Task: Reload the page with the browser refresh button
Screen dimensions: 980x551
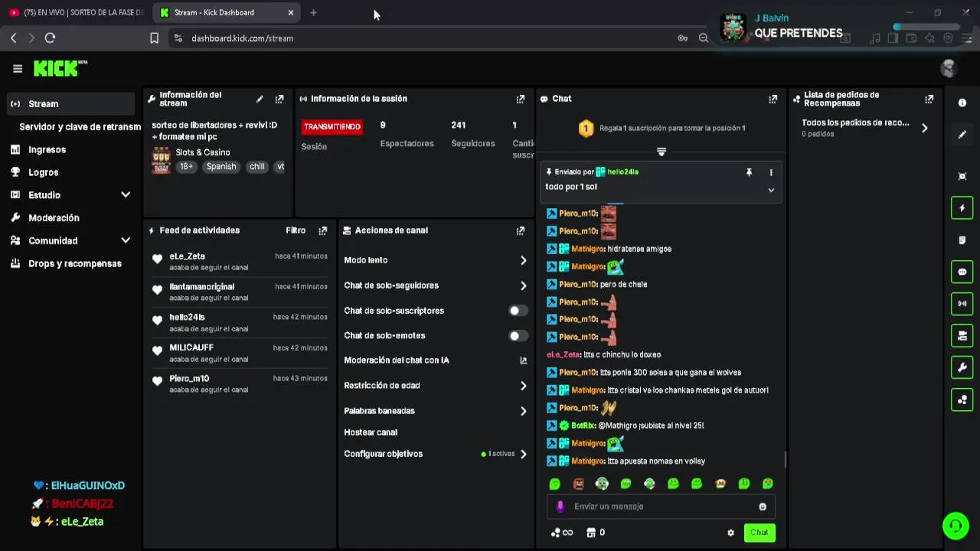Action: [x=50, y=37]
